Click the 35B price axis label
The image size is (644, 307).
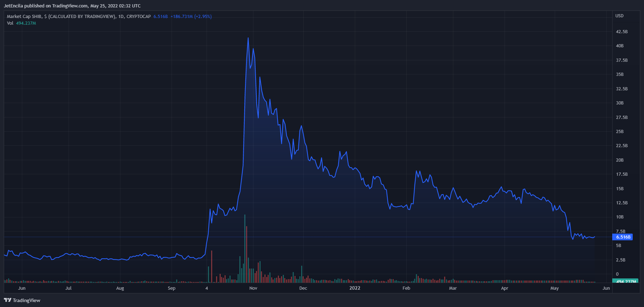pos(620,74)
